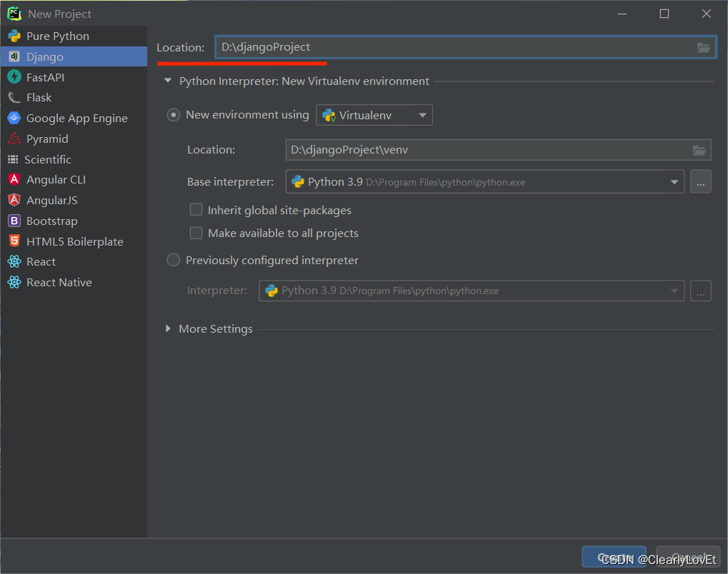Select New environment using radio button
Screen dimensions: 728x574
pos(173,115)
